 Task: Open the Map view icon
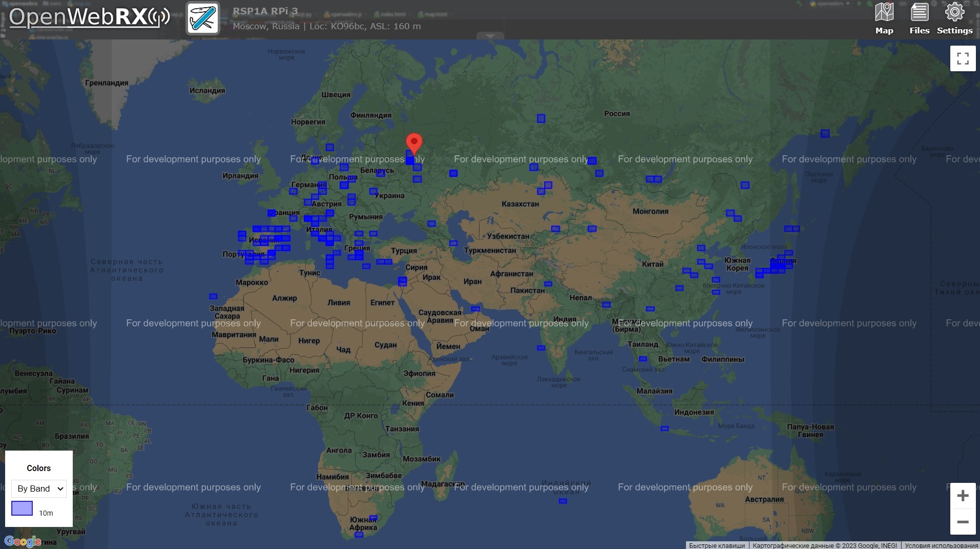pos(884,19)
